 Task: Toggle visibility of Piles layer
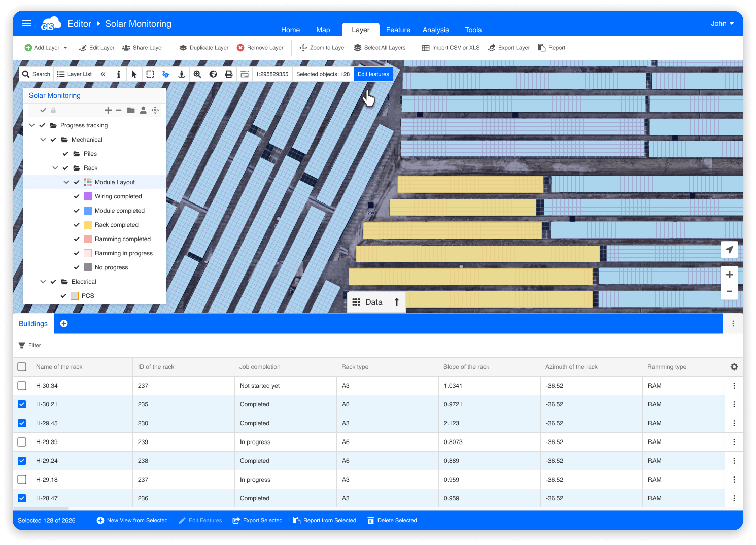click(65, 154)
